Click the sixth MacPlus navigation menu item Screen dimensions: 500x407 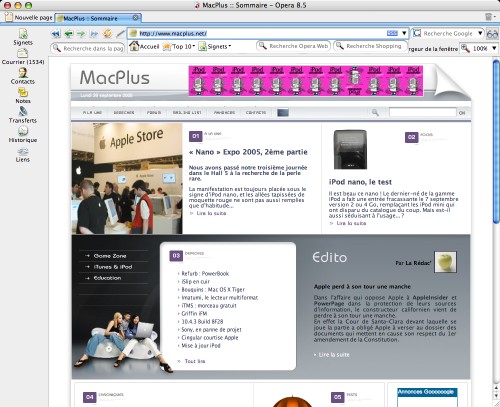pyautogui.click(x=256, y=113)
